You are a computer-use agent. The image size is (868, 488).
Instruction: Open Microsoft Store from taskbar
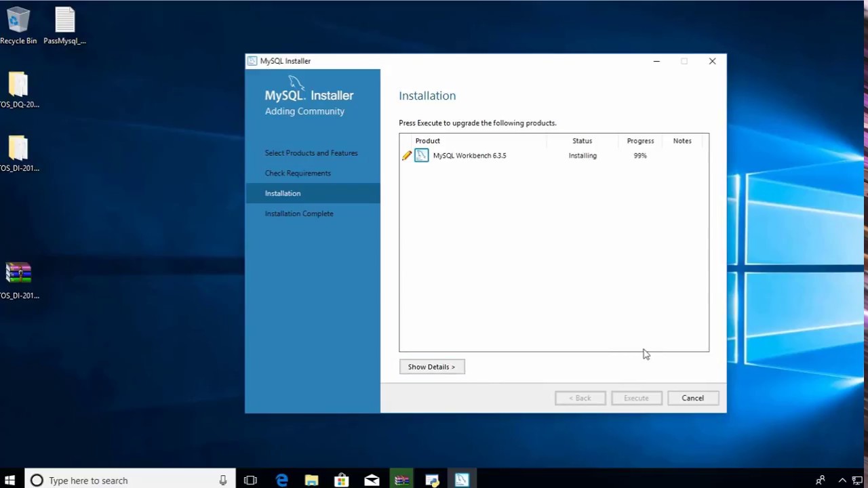click(342, 481)
